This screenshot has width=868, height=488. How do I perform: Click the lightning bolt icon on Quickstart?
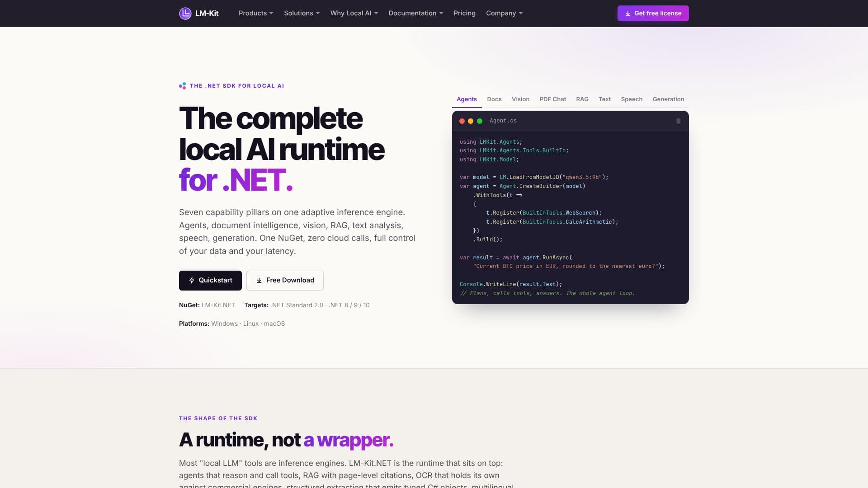tap(192, 281)
